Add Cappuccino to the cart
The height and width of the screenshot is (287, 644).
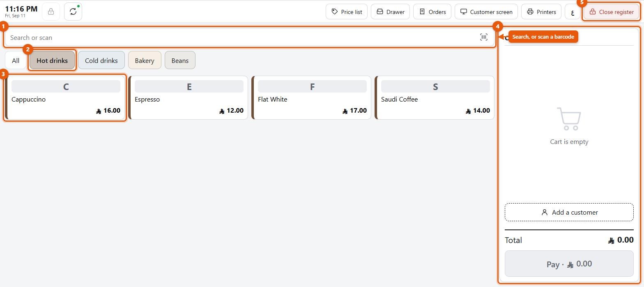[65, 98]
